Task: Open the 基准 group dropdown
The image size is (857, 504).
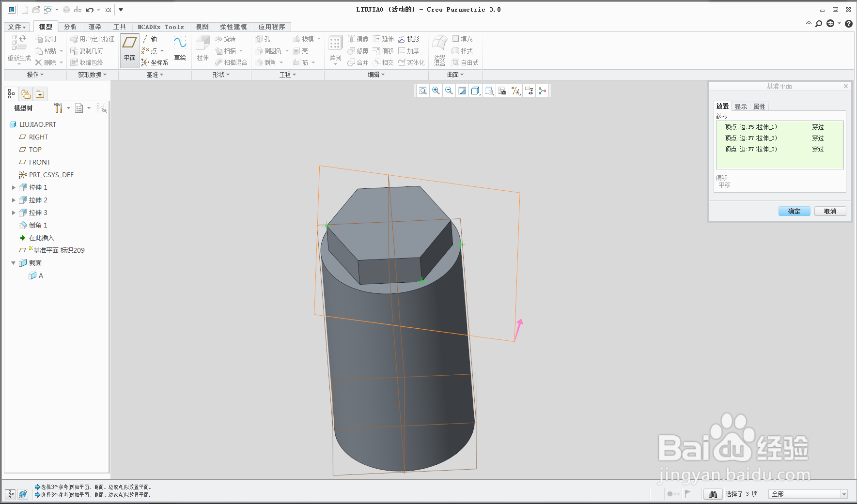Action: point(155,75)
